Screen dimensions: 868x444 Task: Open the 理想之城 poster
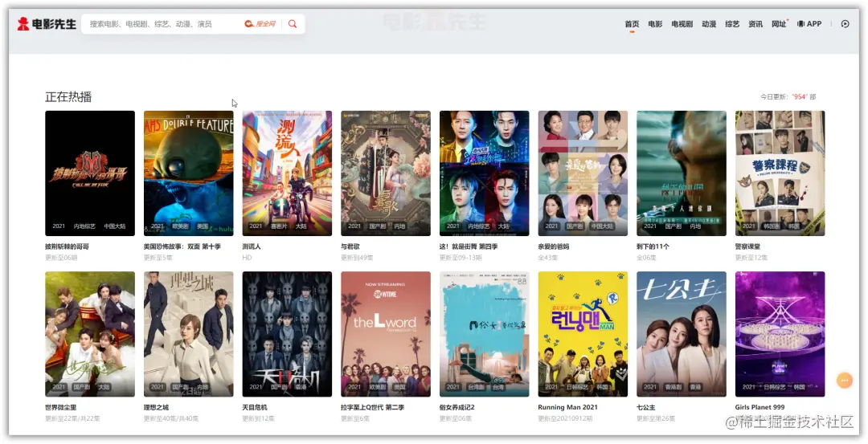coord(188,334)
